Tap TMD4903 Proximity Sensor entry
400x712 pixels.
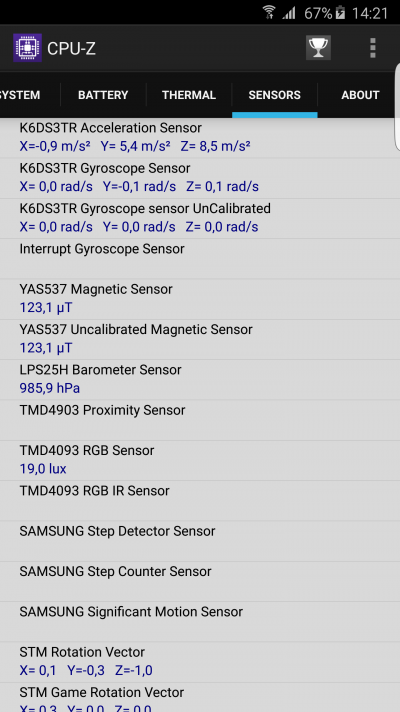pos(200,420)
